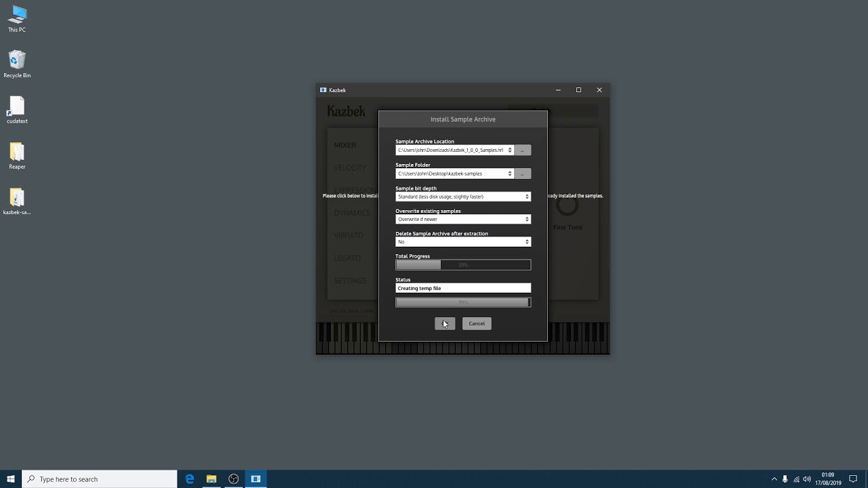Viewport: 868px width, 488px height.
Task: Switch to the Kazbek taskbar app icon
Action: point(256,479)
